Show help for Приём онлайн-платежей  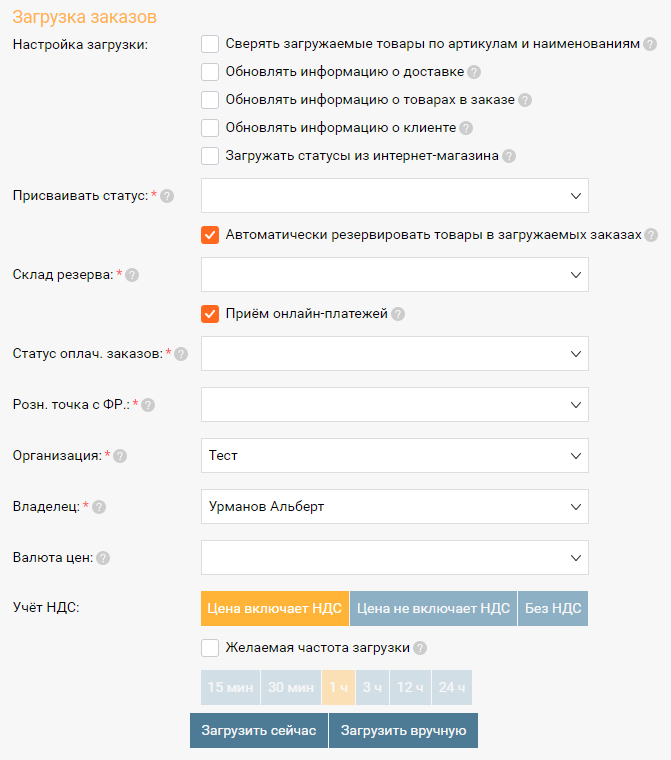pyautogui.click(x=398, y=314)
